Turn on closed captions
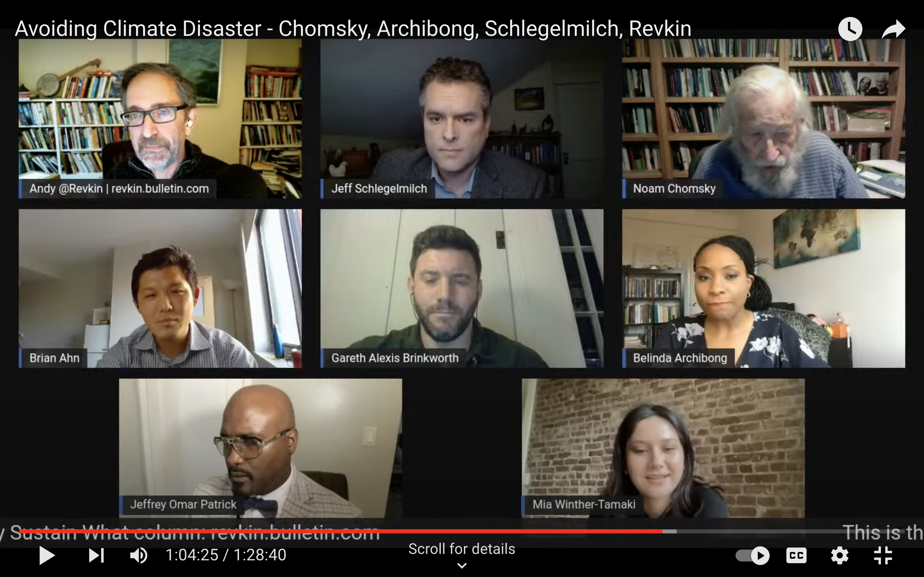The height and width of the screenshot is (577, 924). pos(797,555)
